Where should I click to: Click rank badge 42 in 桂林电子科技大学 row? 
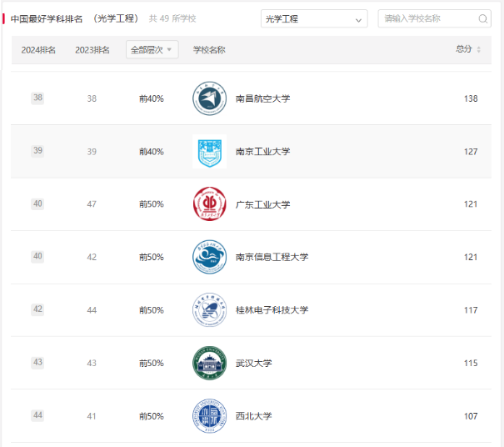click(x=37, y=309)
